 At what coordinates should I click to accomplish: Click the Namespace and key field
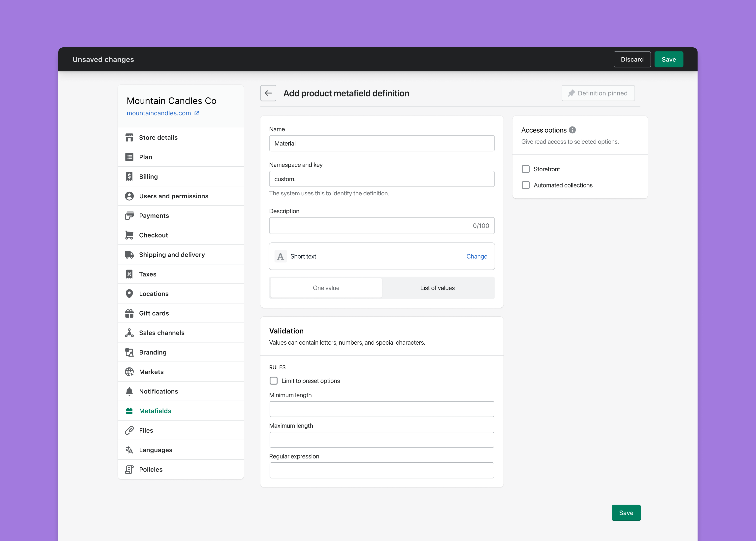tap(381, 179)
